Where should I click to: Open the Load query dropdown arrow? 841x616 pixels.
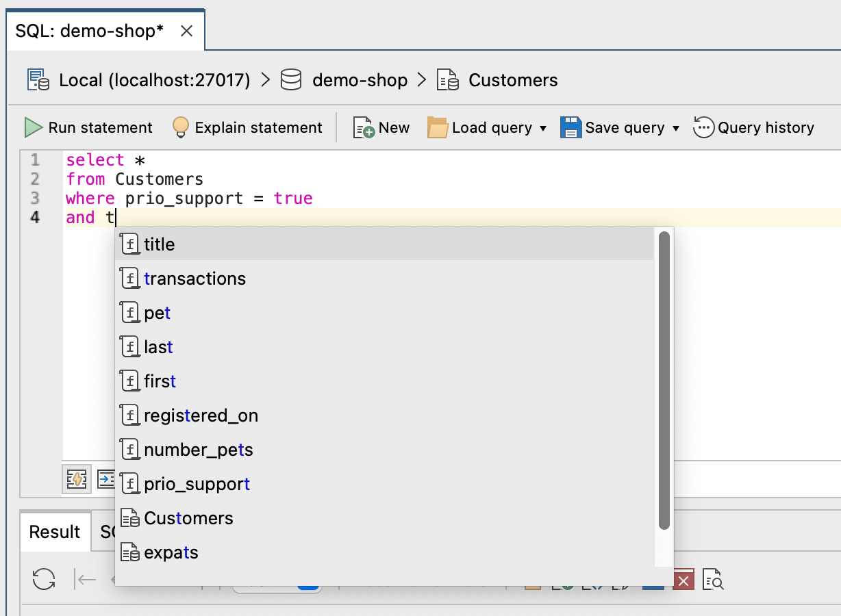(x=543, y=129)
